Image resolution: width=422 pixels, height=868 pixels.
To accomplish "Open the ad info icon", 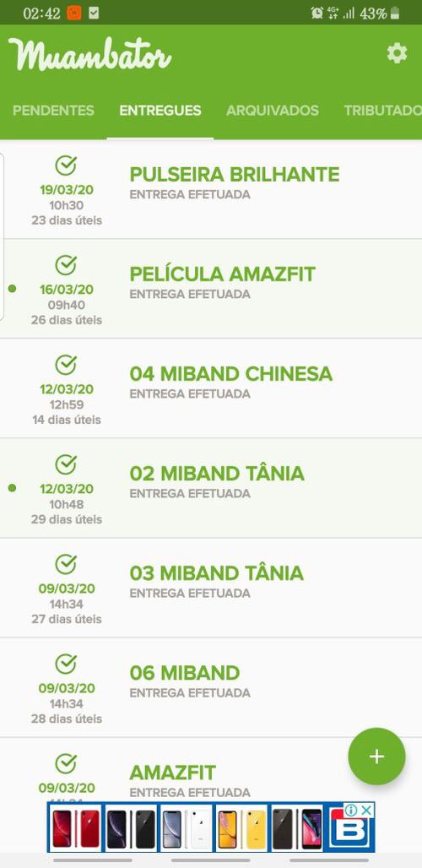I will (352, 811).
